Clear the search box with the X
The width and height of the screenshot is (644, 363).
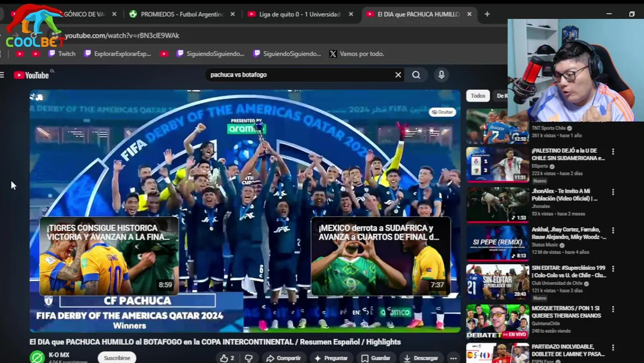coord(398,75)
